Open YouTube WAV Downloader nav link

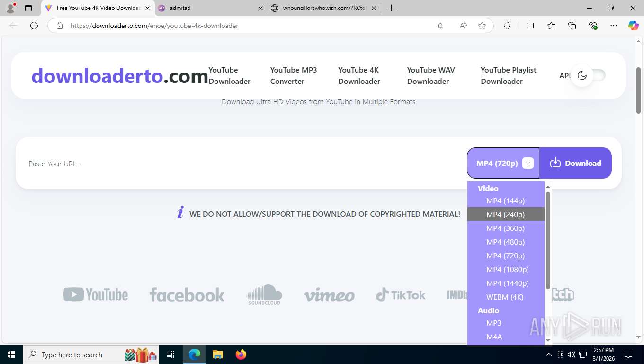coord(431,75)
